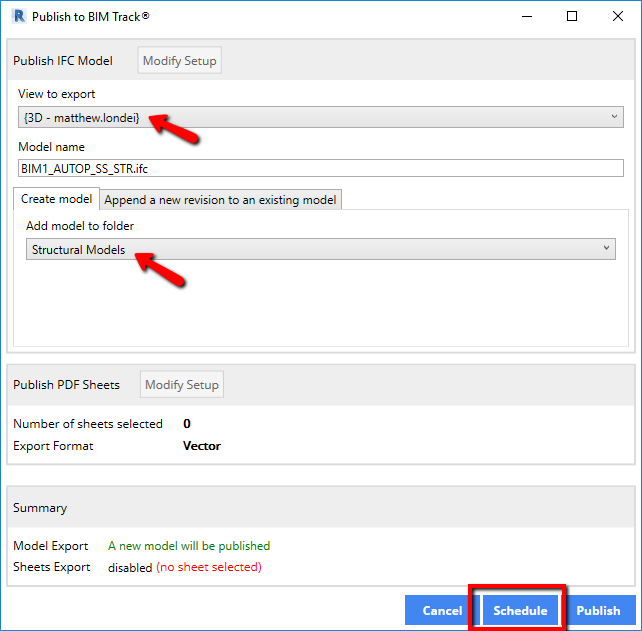
Task: Open Modify Setup for Publish PDF Sheets
Action: [x=182, y=384]
